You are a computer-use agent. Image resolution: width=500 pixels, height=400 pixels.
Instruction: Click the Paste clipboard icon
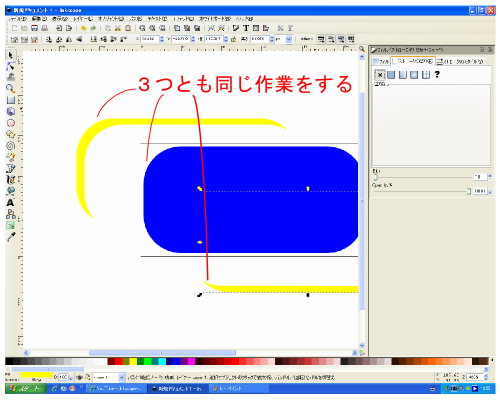(128, 28)
